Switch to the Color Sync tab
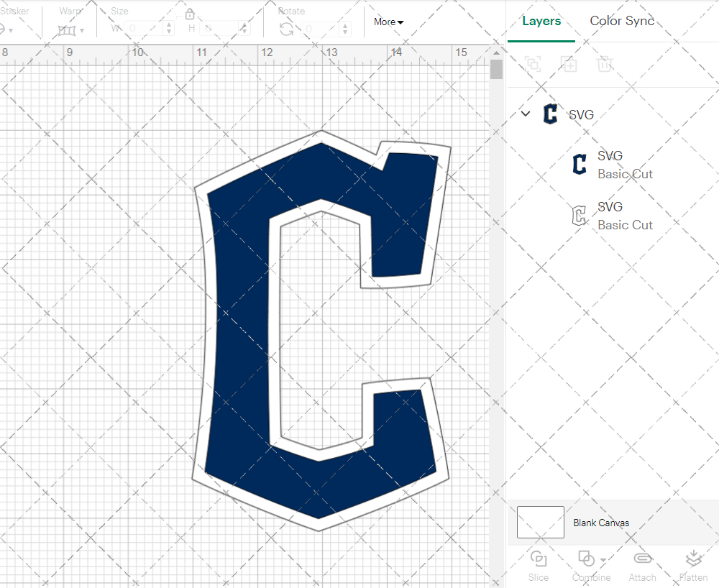719x588 pixels. (622, 21)
